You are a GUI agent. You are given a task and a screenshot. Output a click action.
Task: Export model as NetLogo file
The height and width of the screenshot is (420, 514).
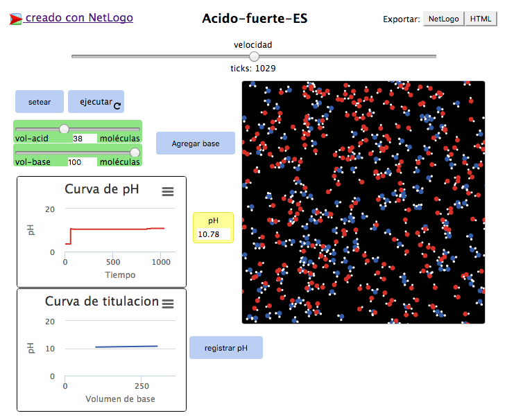pyautogui.click(x=443, y=19)
